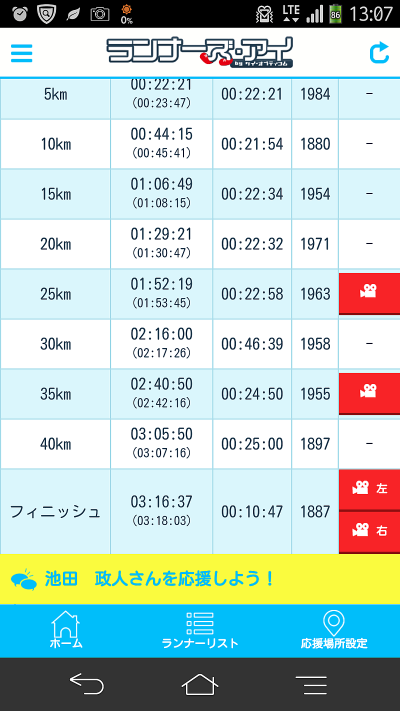400x711 pixels.
Task: Tap the Android home navigation button
Action: [200, 684]
